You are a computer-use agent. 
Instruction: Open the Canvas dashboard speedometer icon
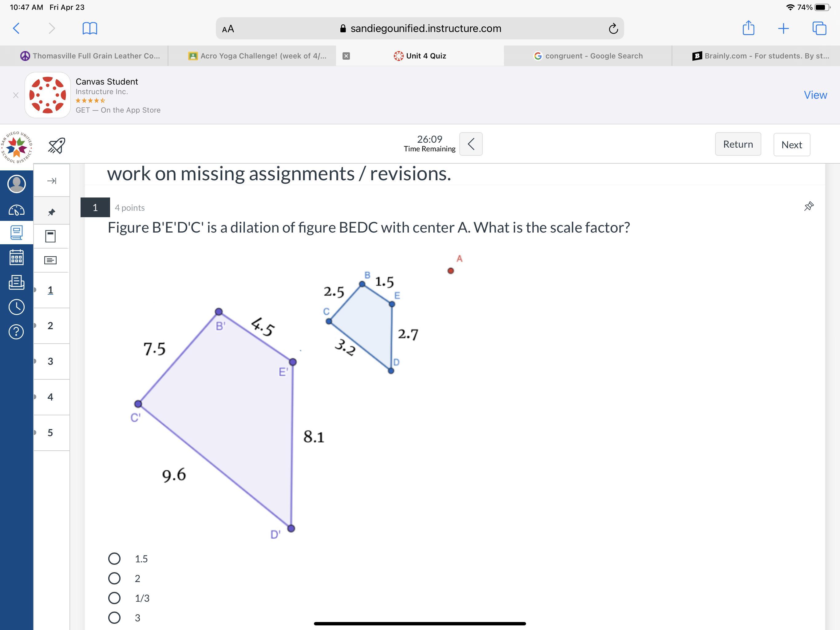tap(16, 210)
